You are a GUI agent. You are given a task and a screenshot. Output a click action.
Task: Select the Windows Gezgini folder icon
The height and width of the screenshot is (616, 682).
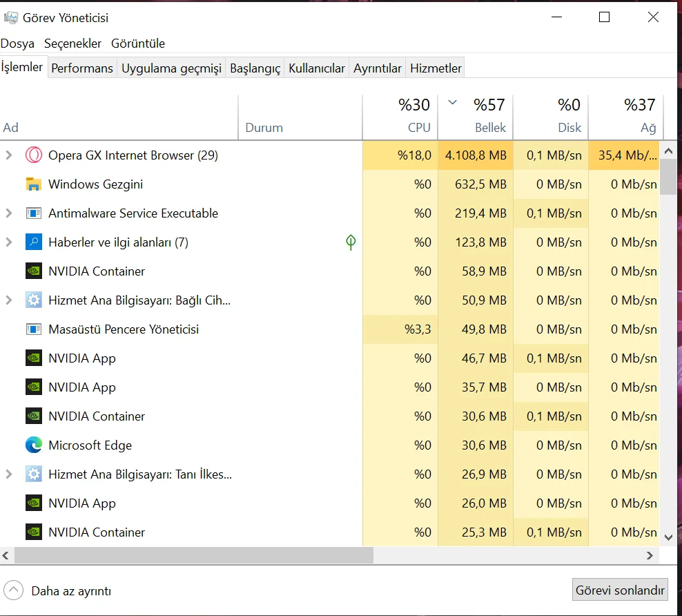coord(33,184)
